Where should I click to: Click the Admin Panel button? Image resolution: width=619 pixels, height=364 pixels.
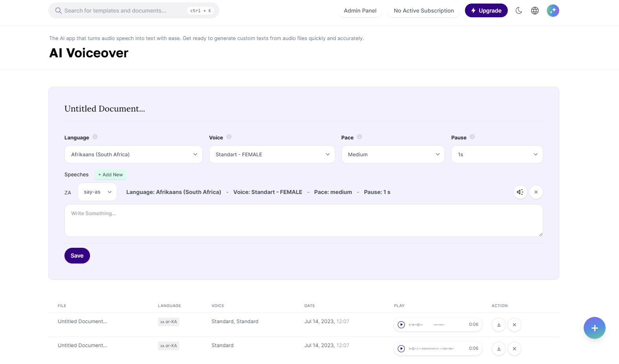pos(360,11)
